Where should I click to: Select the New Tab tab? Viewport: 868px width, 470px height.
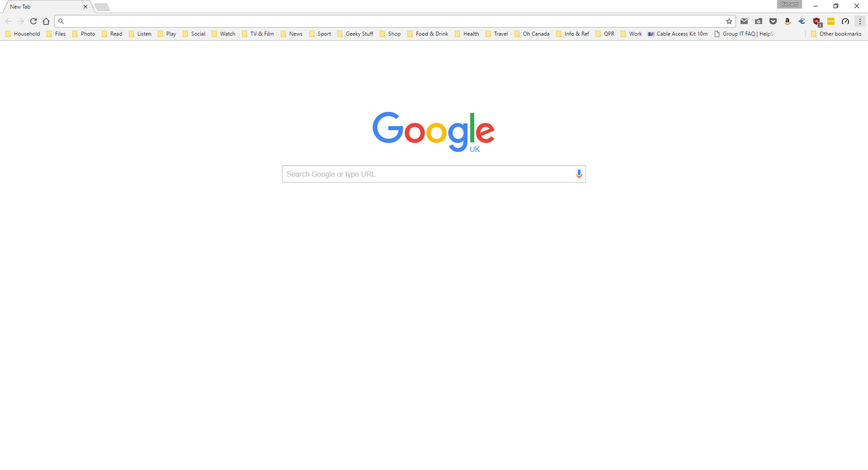45,7
